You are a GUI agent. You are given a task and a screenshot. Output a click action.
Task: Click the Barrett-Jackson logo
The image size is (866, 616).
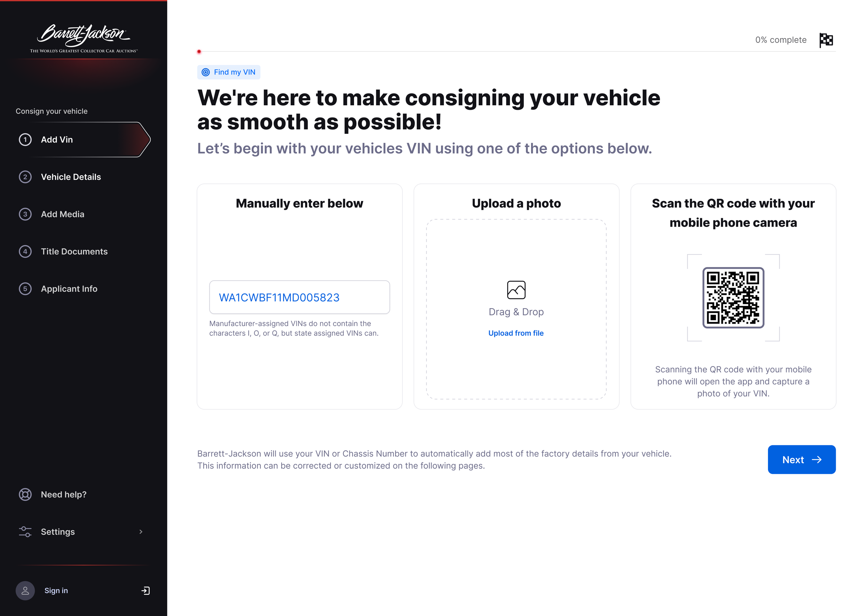[84, 38]
